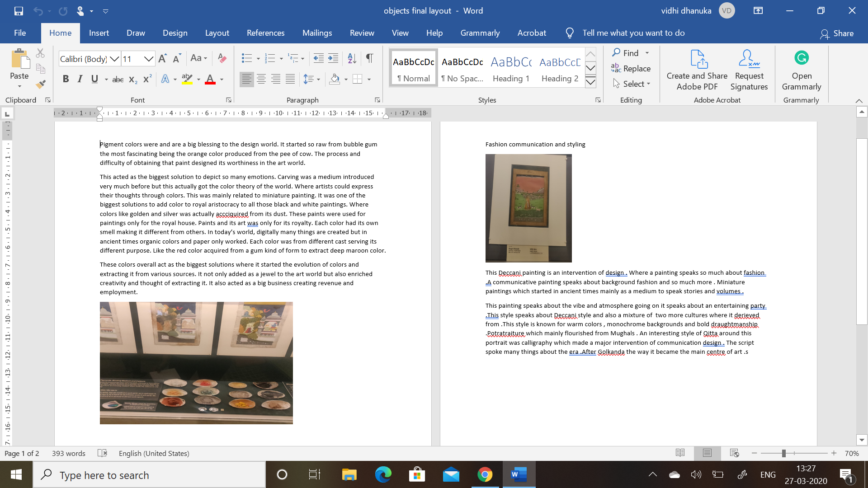Screen dimensions: 868x488
Task: Click the Clear All Formatting icon
Action: click(222, 58)
